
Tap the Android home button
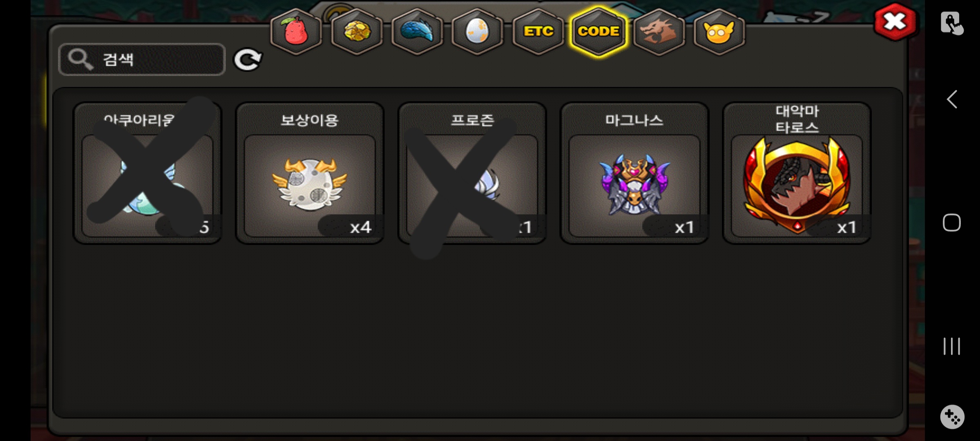pos(952,223)
